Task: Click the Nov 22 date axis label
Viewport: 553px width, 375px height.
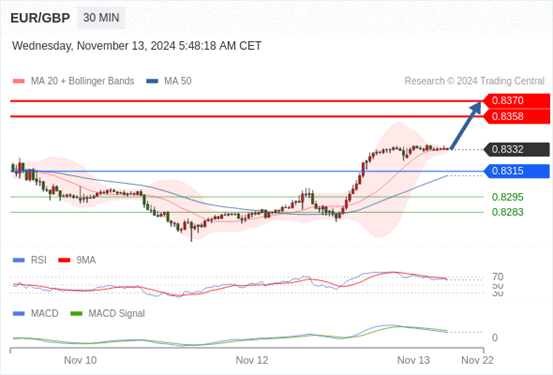Action: pyautogui.click(x=478, y=360)
